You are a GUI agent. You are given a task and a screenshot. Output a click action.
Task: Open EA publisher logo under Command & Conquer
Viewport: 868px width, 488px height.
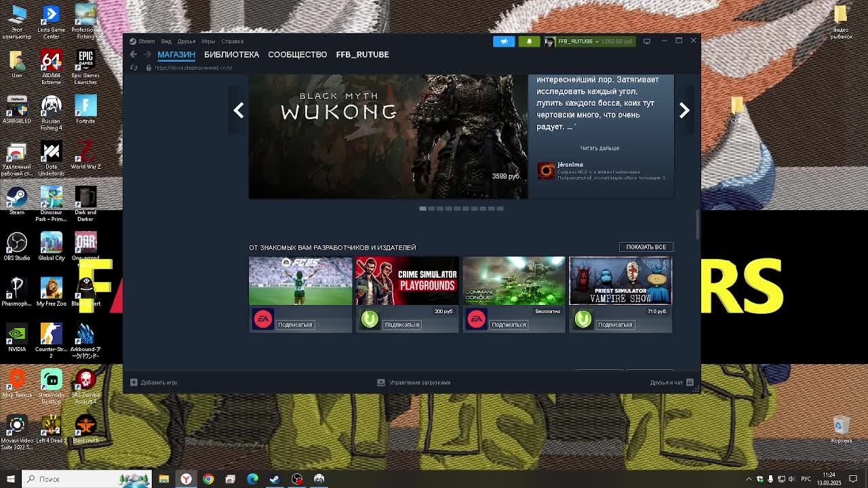coord(476,319)
